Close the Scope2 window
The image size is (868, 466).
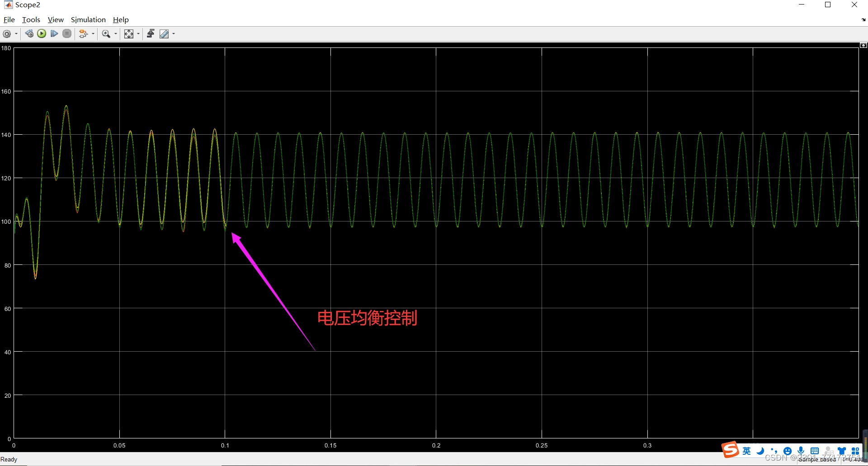[x=854, y=5]
